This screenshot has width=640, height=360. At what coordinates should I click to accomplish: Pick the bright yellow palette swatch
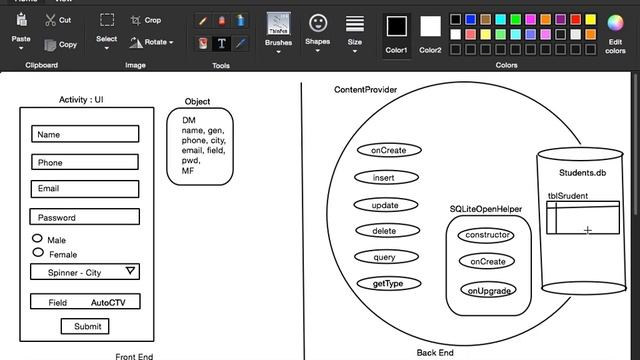tap(591, 19)
